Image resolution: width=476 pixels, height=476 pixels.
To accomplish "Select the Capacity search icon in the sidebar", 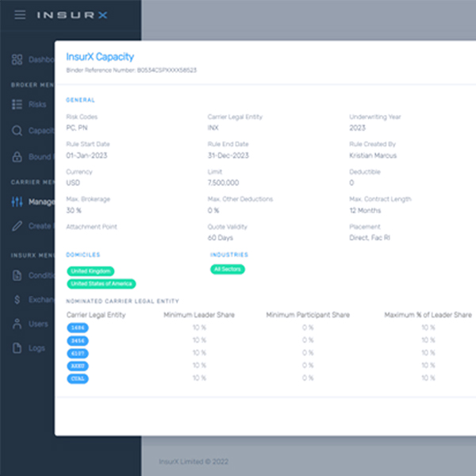I will (17, 131).
